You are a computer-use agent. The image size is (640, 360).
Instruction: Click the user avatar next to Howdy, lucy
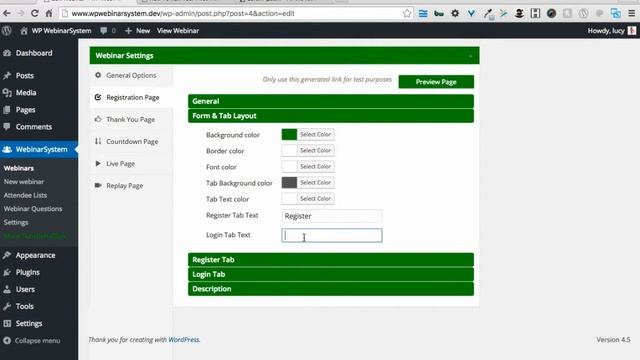pyautogui.click(x=632, y=31)
